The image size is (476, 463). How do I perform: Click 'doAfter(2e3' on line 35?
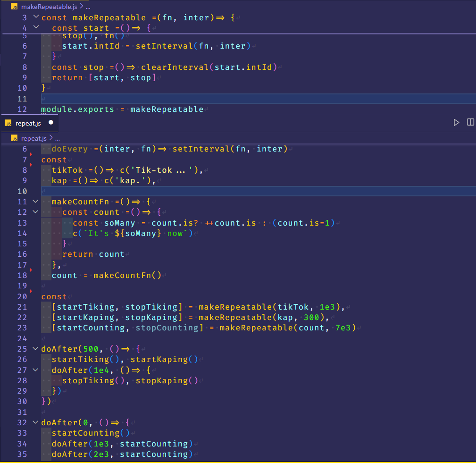click(x=80, y=454)
